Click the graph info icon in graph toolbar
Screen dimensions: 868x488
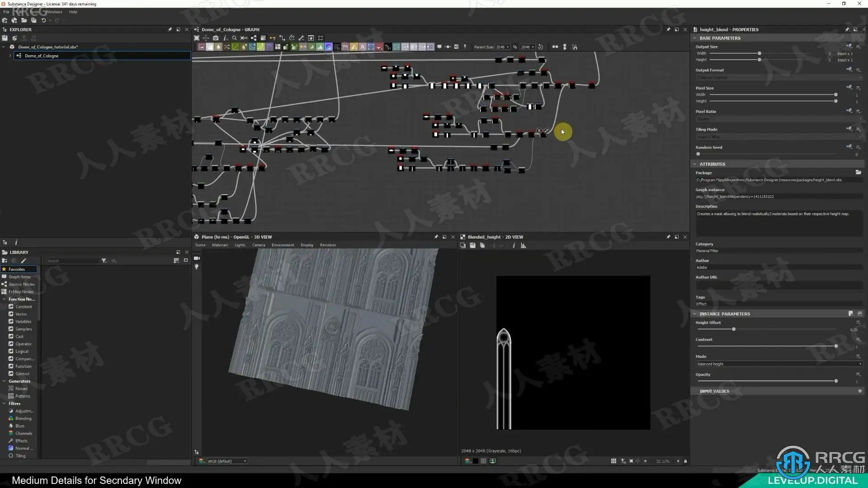(x=225, y=38)
